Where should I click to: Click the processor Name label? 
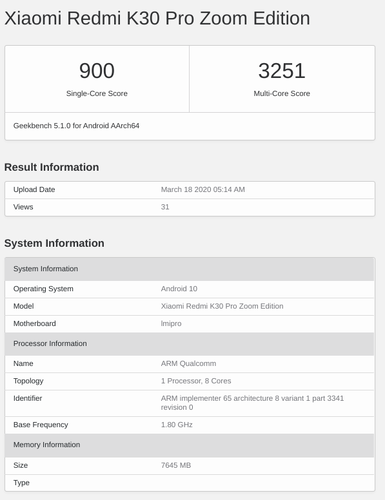coord(23,363)
